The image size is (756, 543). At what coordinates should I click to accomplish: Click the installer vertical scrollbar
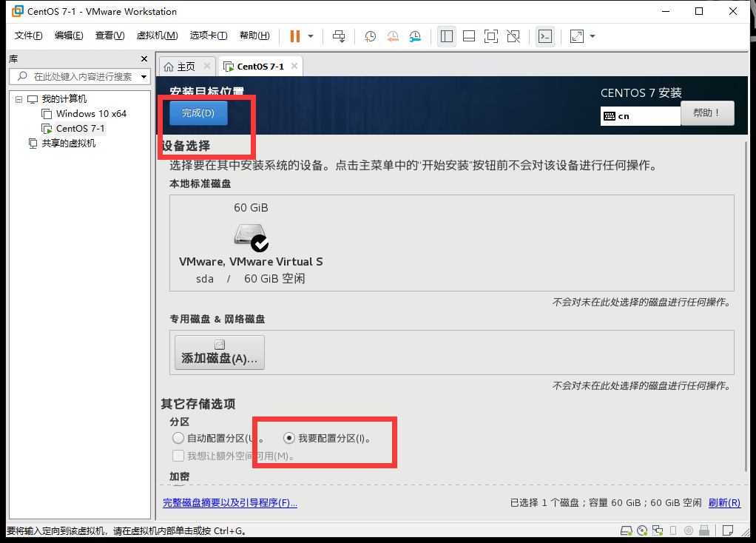click(x=746, y=306)
